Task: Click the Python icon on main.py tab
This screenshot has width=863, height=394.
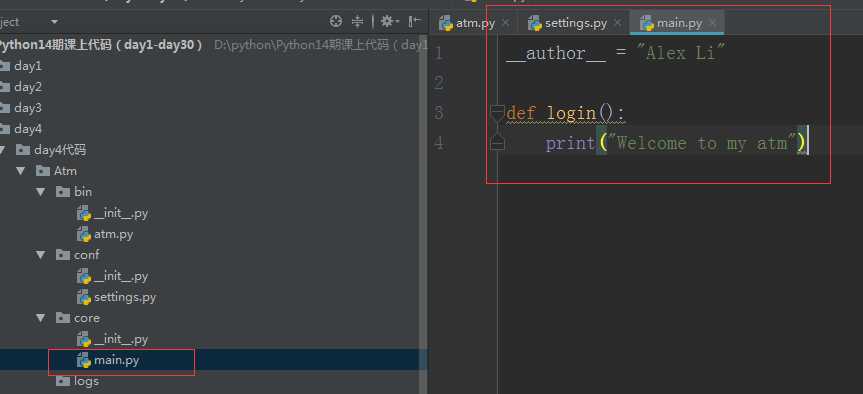Action: point(647,23)
